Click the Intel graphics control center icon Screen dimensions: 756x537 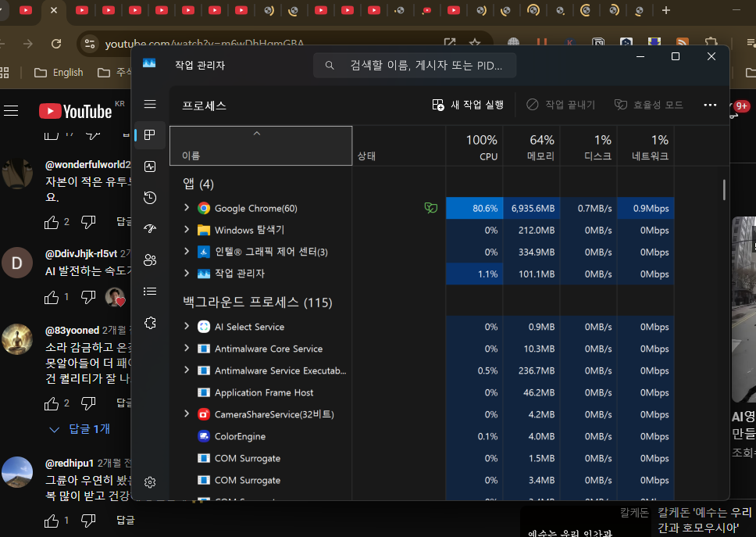[x=204, y=252]
